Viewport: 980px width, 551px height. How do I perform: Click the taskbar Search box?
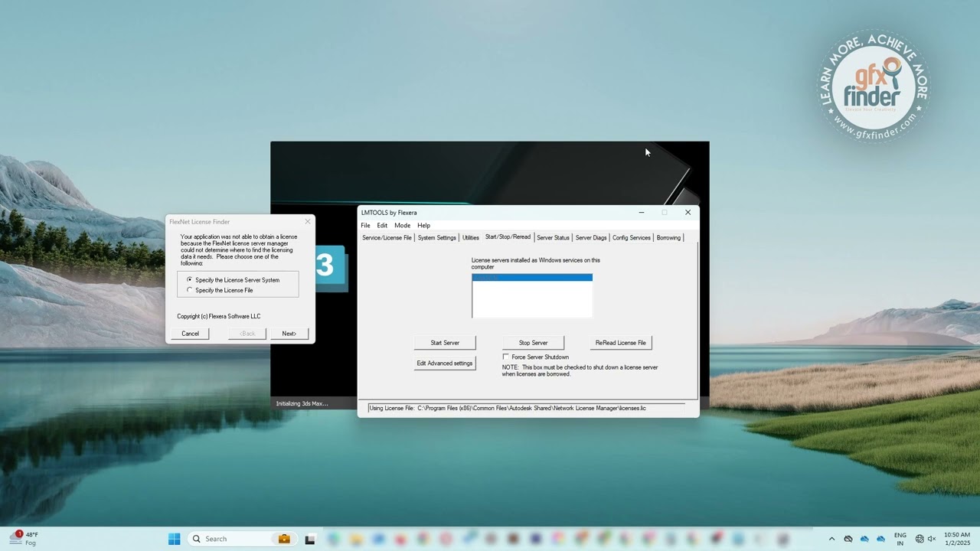(x=242, y=539)
